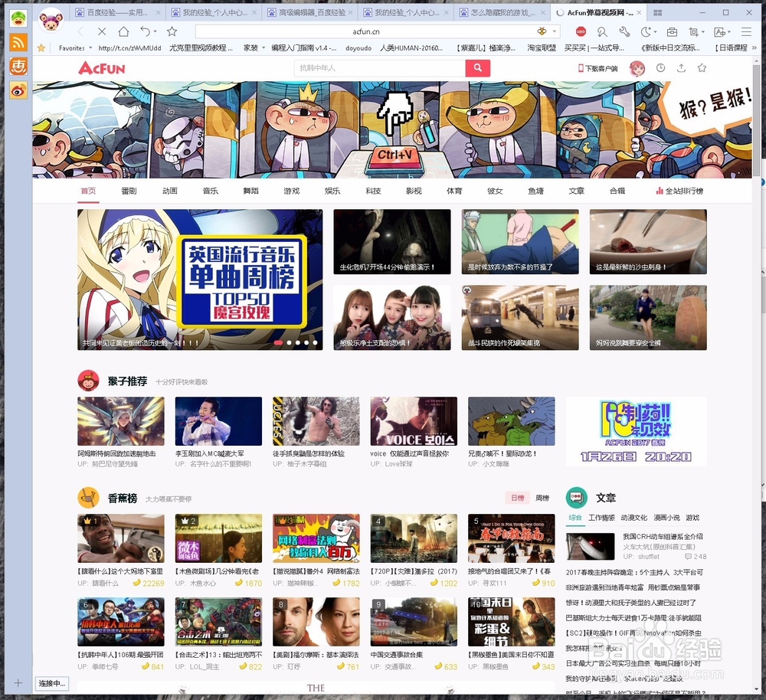This screenshot has height=700, width=766.
Task: Open the browser hamburger main menu
Action: click(746, 31)
